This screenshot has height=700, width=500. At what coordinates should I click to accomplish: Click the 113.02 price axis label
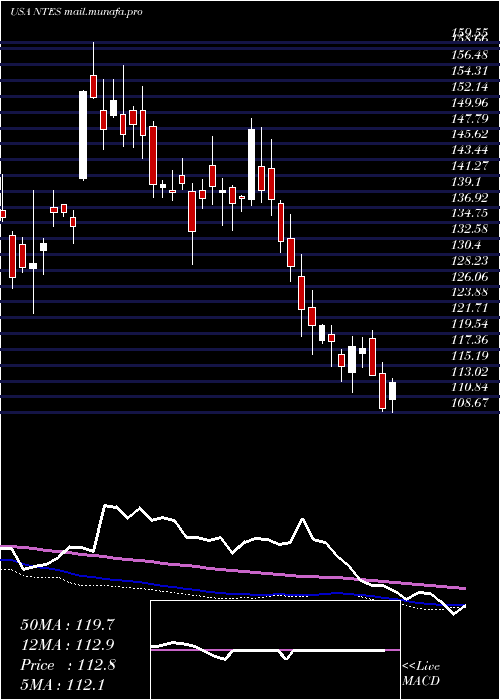click(469, 371)
